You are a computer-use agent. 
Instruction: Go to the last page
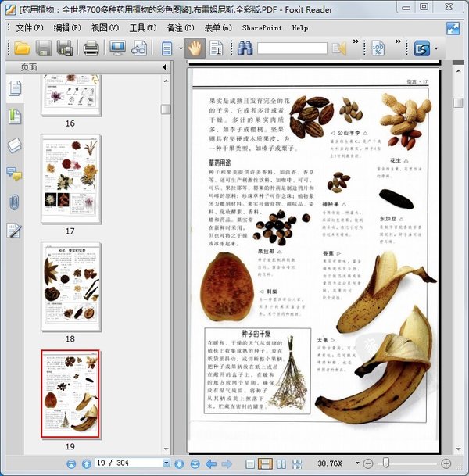click(195, 463)
